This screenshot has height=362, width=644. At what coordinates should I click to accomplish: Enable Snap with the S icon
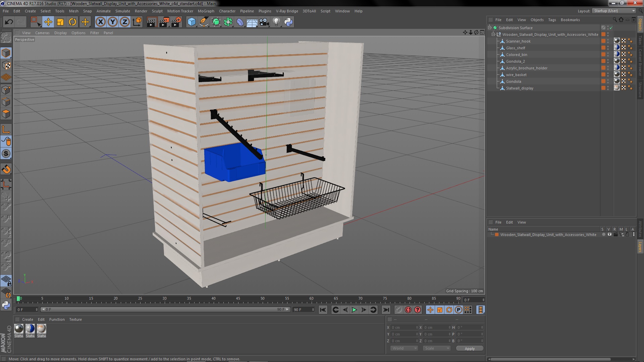[x=6, y=154]
